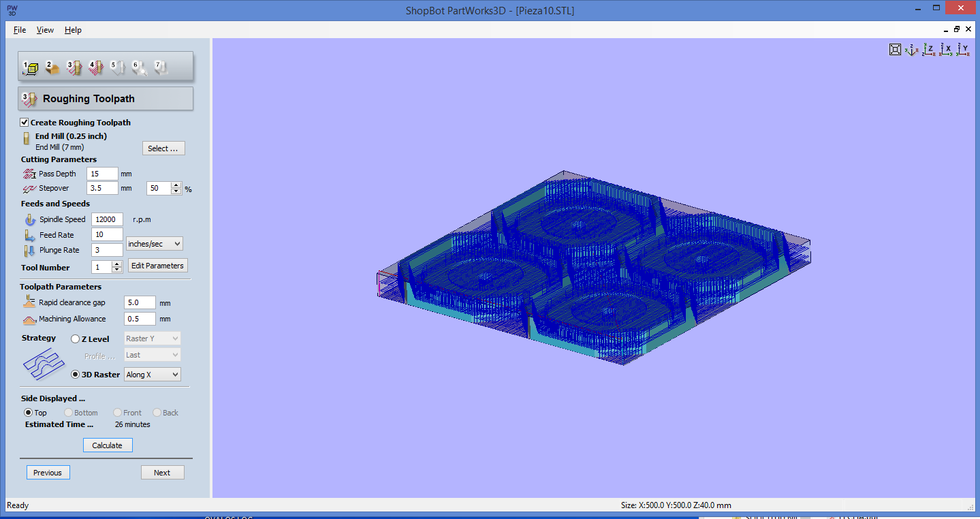View the model down the Z axis

930,49
